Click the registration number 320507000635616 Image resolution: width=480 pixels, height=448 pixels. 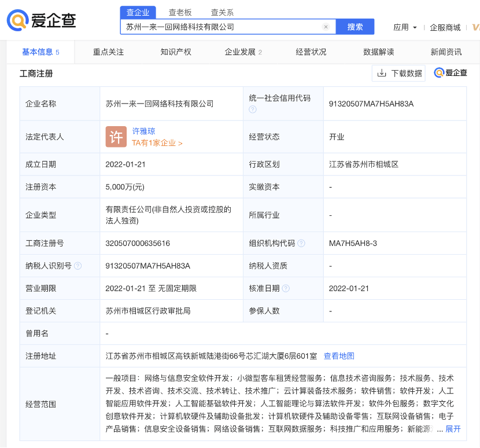pyautogui.click(x=138, y=243)
